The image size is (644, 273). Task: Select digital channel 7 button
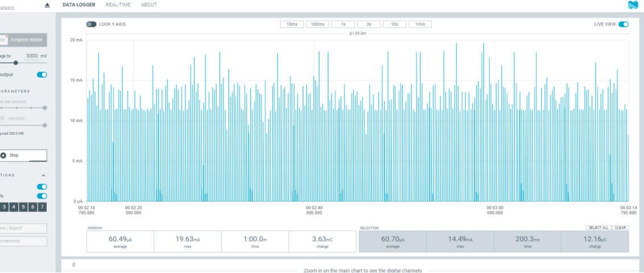(42, 207)
